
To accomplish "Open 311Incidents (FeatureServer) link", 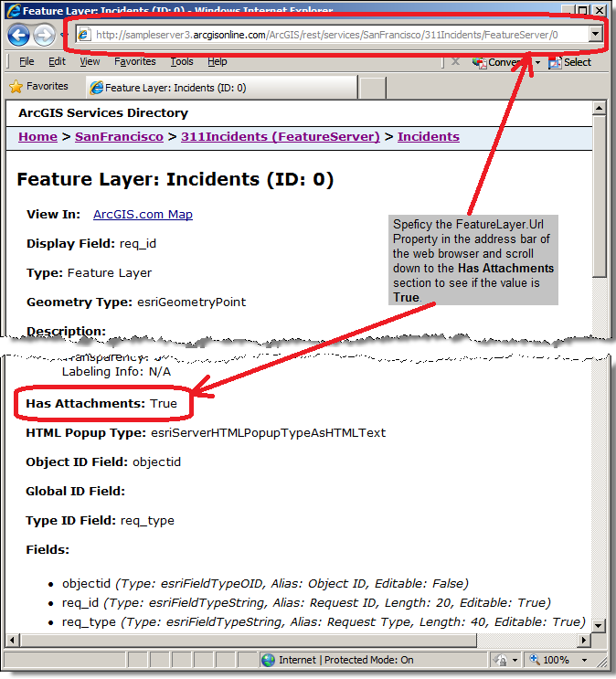I will pyautogui.click(x=281, y=137).
